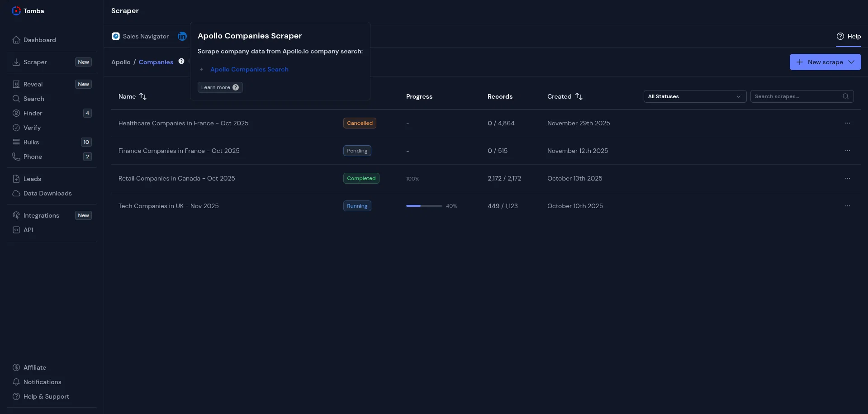The width and height of the screenshot is (868, 414).
Task: Click Apollo in the breadcrumb
Action: point(121,62)
